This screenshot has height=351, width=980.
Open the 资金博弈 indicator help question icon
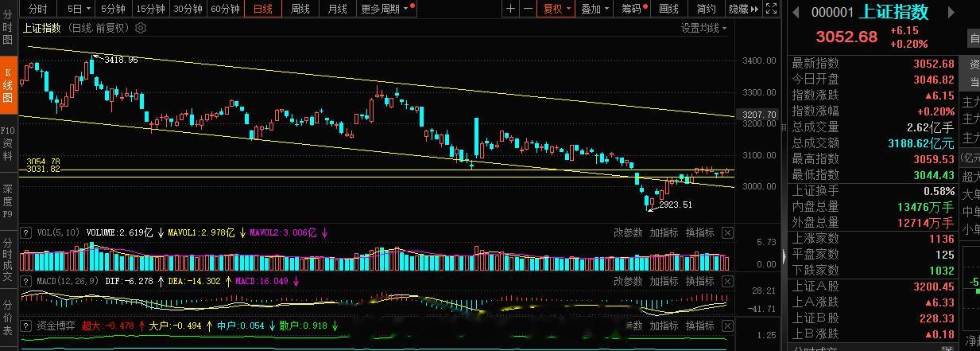click(27, 326)
